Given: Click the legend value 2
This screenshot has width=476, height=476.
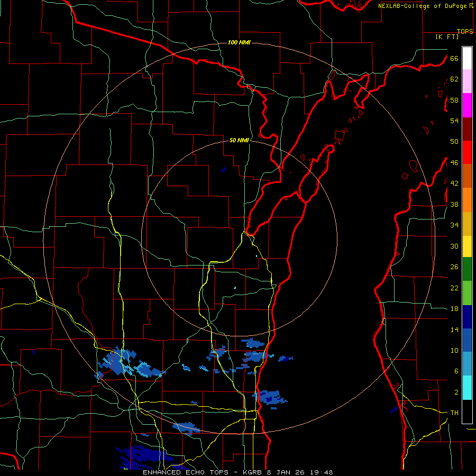Looking at the screenshot, I should tap(456, 392).
